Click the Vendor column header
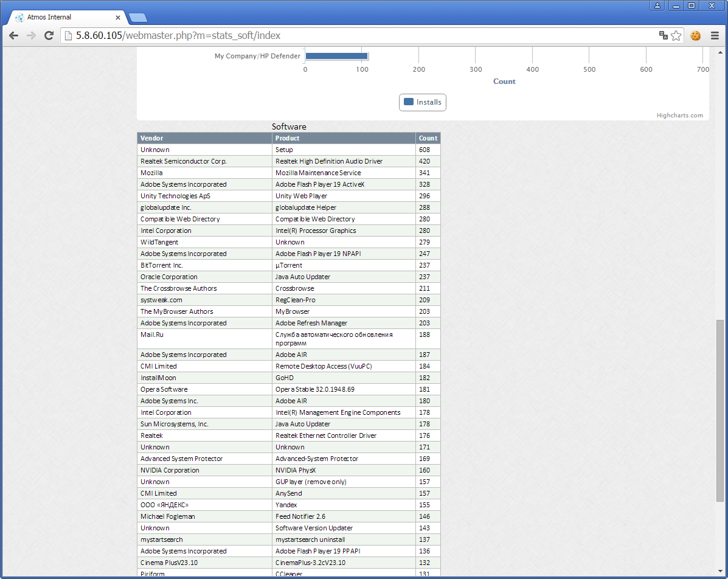Image resolution: width=728 pixels, height=579 pixels. (205, 138)
